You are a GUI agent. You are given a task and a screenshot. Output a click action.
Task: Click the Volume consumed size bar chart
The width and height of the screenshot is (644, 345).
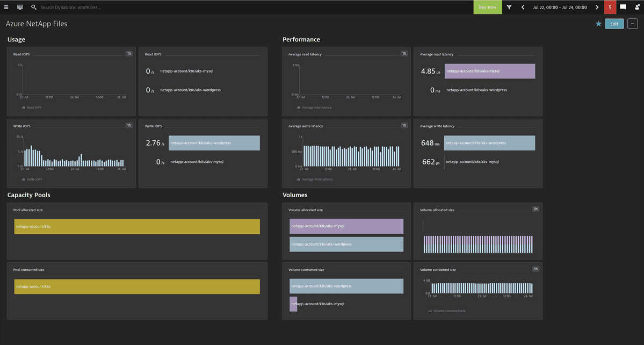point(482,288)
